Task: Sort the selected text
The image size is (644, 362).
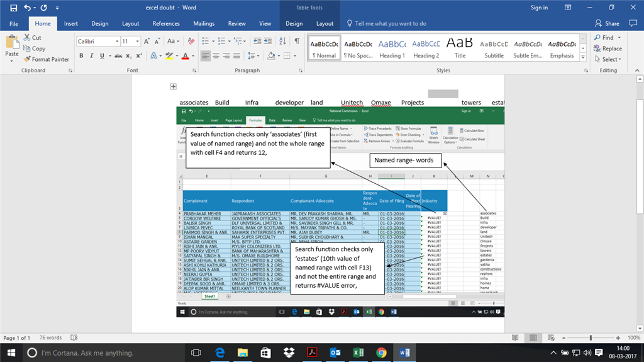Action: [282, 41]
